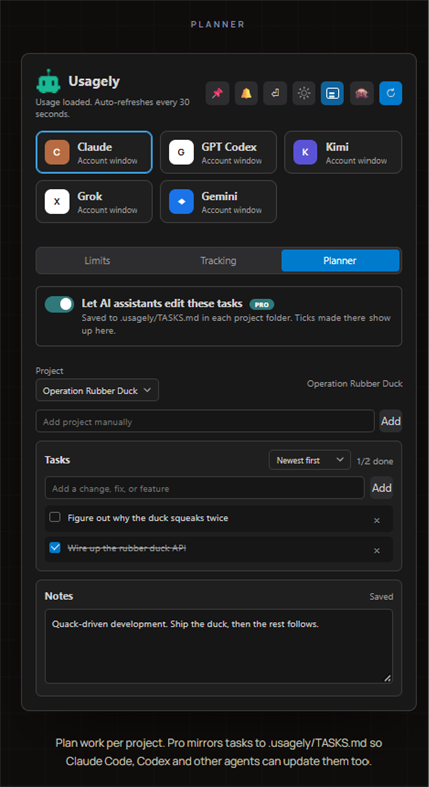The image size is (429, 787).
Task: Click the PRO badge
Action: 262,304
